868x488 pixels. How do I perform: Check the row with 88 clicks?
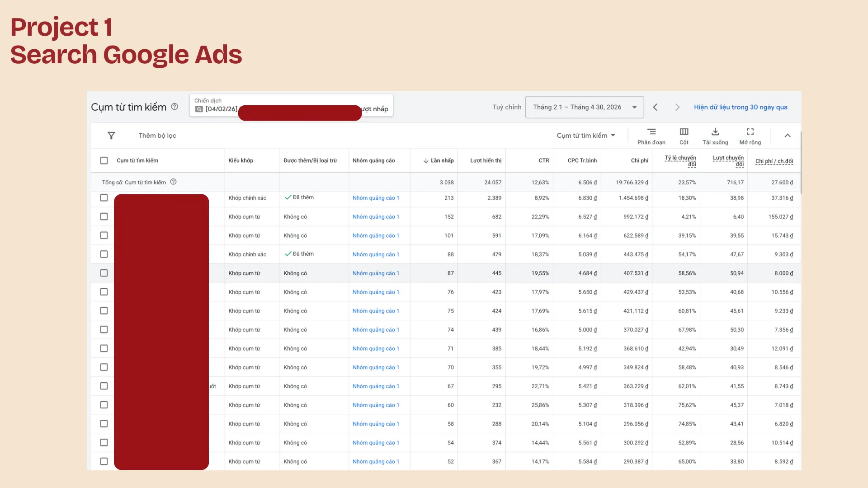(x=104, y=254)
